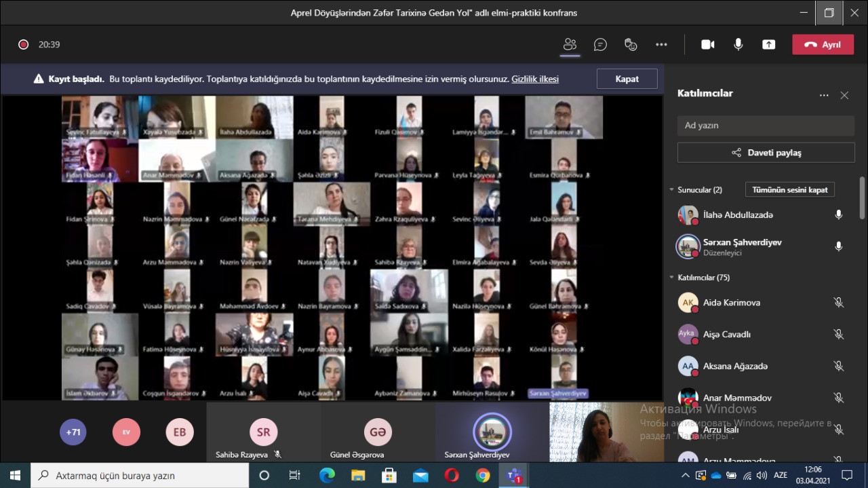Viewport: 868px width, 488px height.
Task: Click Aişə Cavadlı's muted mic icon
Action: pyautogui.click(x=839, y=335)
